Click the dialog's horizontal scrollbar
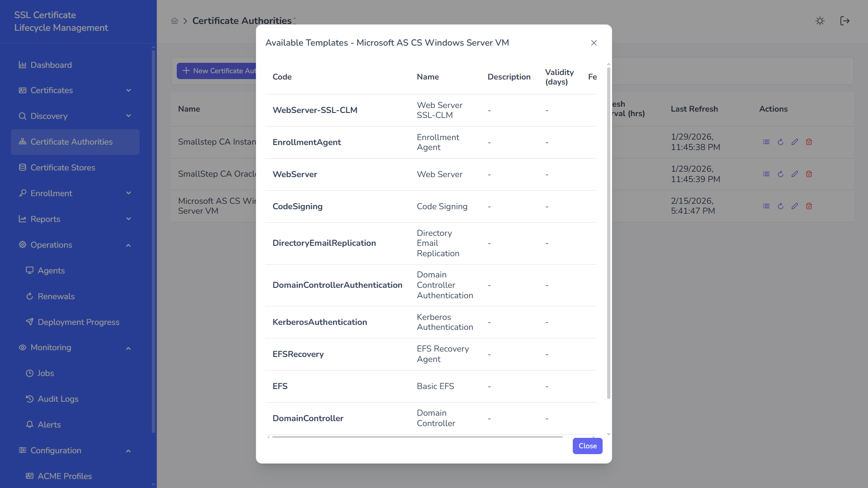The image size is (868, 488). click(417, 437)
